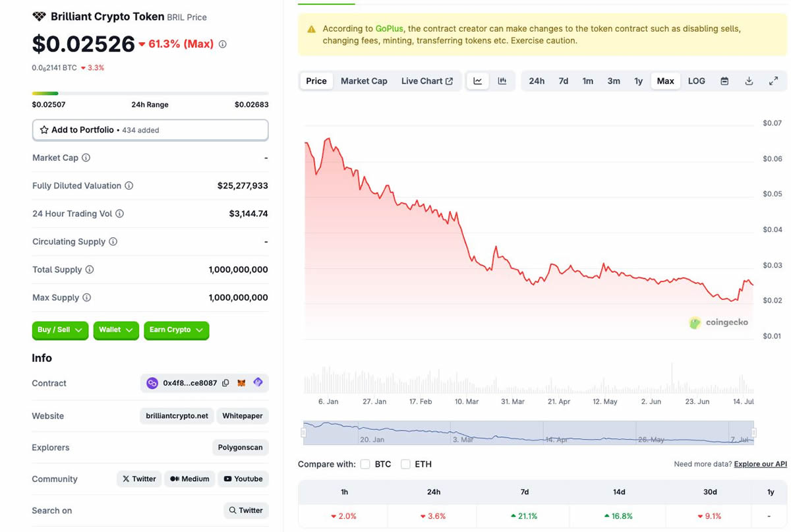This screenshot has width=791, height=532.
Task: Enable BTC comparison checkbox
Action: click(x=365, y=464)
